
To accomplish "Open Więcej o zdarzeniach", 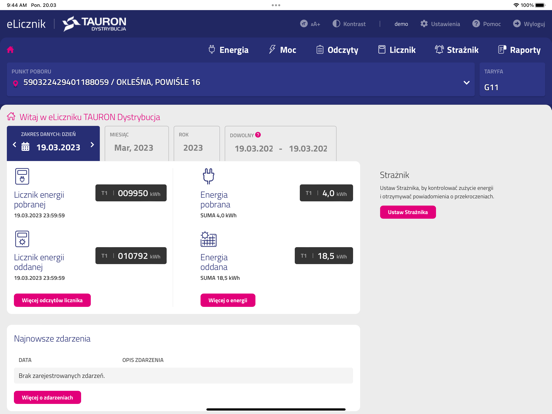I will pos(48,397).
